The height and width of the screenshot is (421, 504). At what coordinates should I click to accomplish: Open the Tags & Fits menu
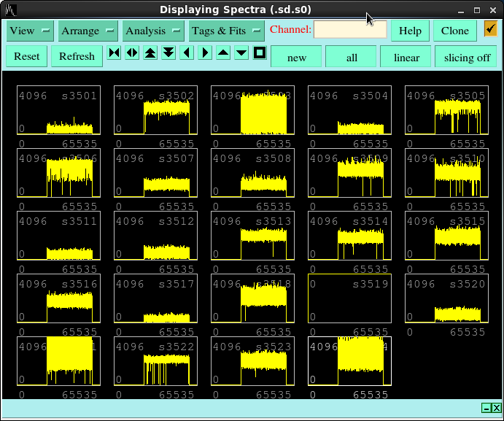[226, 31]
